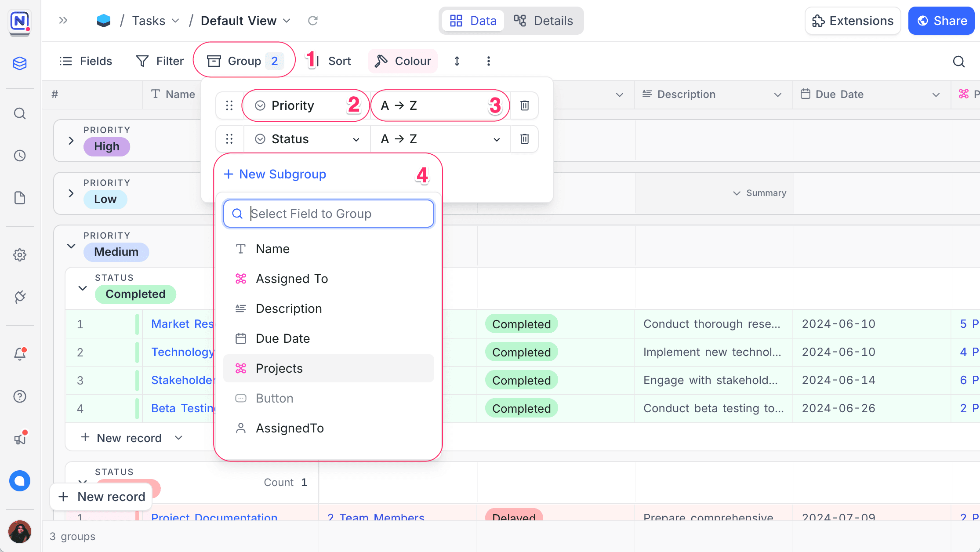The image size is (980, 552).
Task: Click the drag handle beside Status
Action: (x=229, y=139)
